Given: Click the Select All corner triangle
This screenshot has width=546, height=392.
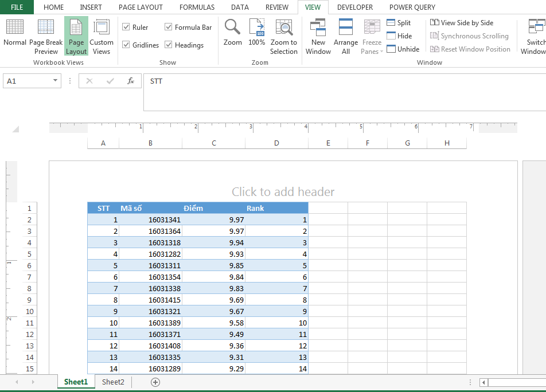Looking at the screenshot, I should pos(15,129).
